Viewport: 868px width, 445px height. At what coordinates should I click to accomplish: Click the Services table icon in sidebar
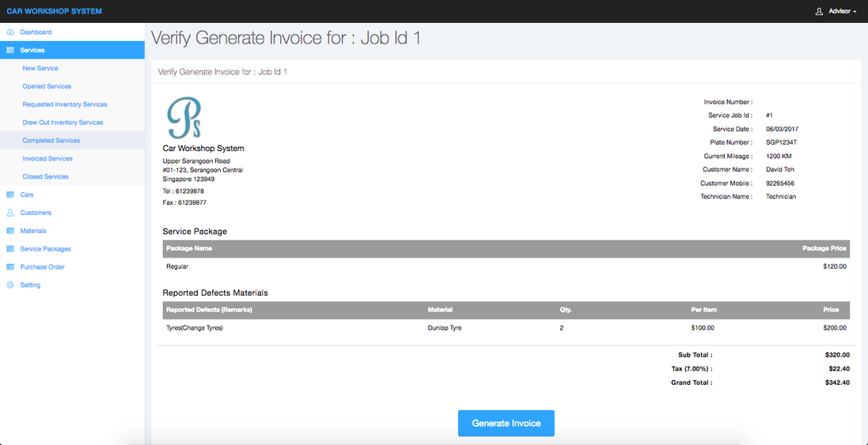click(10, 51)
